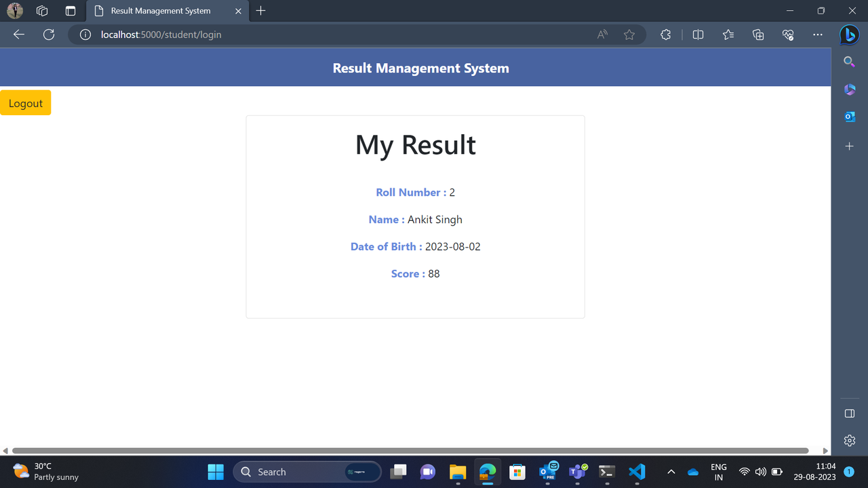Open Collections from the browser toolbar
This screenshot has height=488, width=868.
point(757,35)
